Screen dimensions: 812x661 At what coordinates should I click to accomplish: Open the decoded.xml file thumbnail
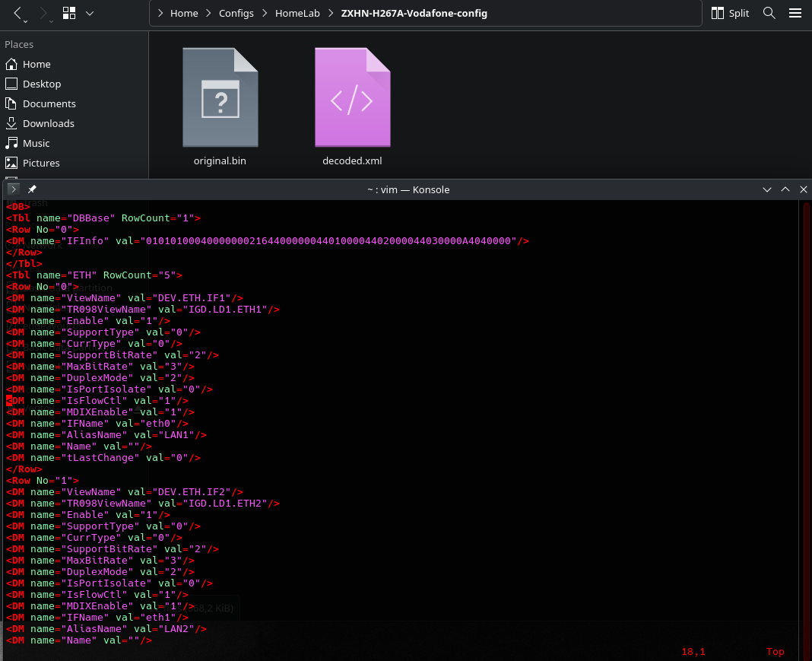click(x=352, y=97)
